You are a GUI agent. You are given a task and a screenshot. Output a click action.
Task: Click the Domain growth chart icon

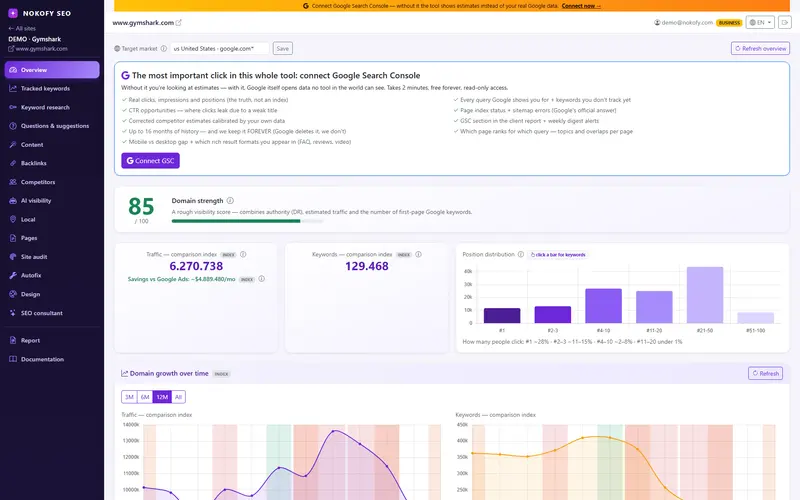coord(124,373)
